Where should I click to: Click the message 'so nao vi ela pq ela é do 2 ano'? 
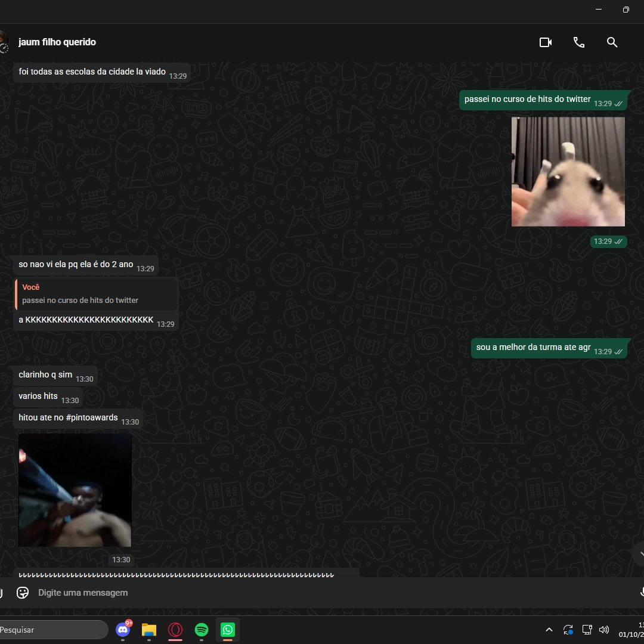tap(86, 265)
